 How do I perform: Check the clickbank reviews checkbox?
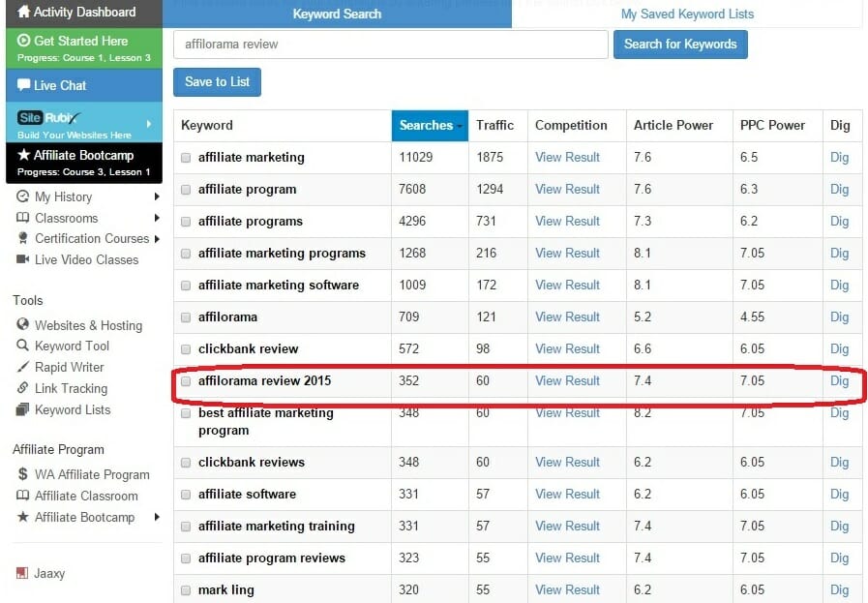[x=186, y=463]
